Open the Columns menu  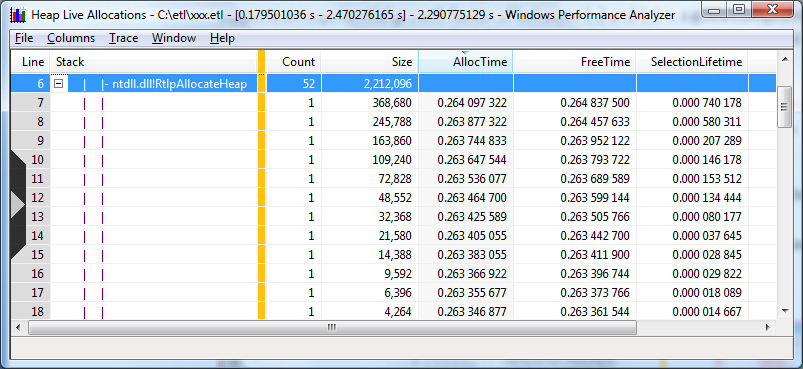71,38
